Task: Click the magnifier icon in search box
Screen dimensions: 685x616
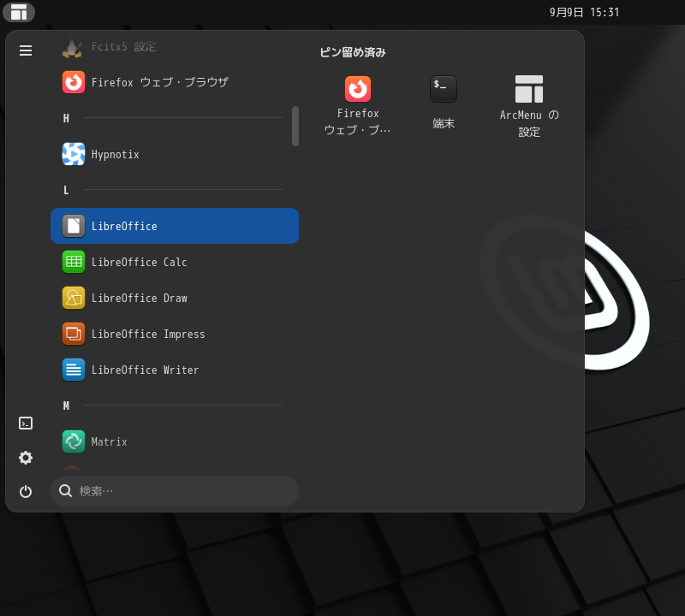Action: coord(66,491)
